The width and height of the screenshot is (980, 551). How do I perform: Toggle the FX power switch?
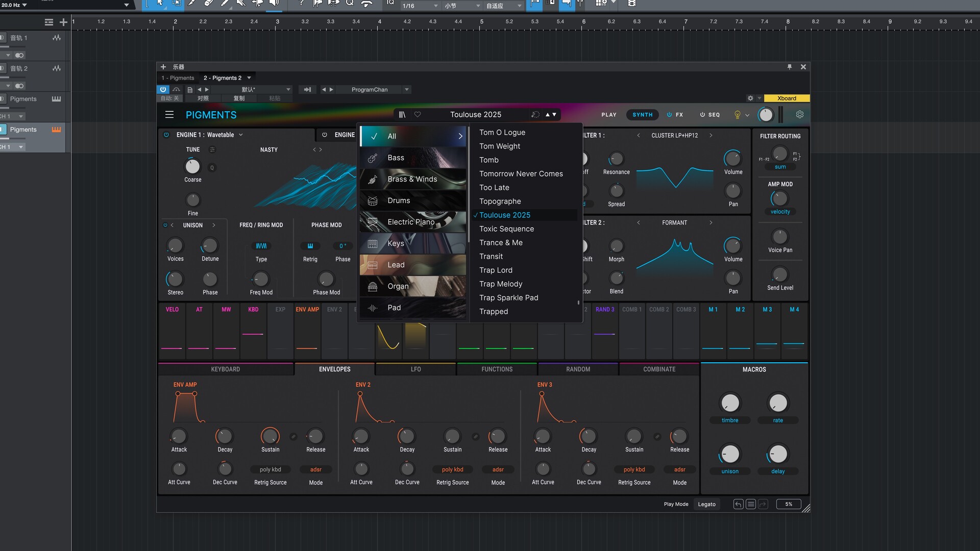pyautogui.click(x=669, y=115)
